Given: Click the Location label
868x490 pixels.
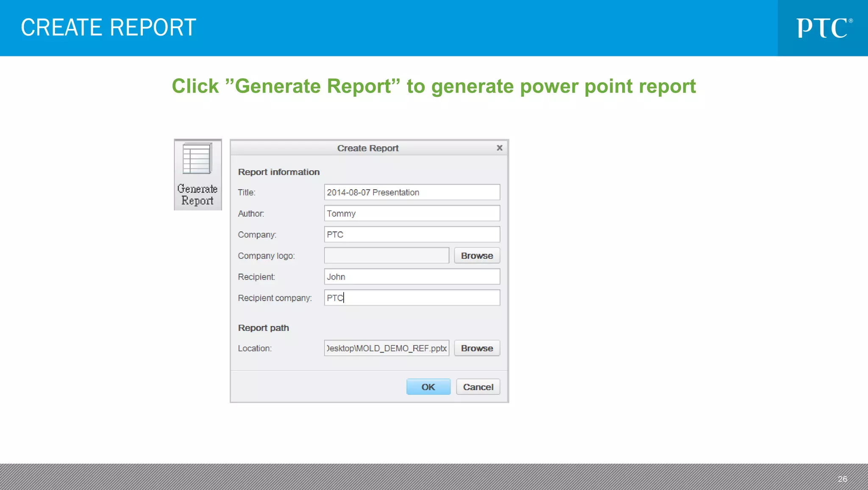Looking at the screenshot, I should tap(255, 348).
